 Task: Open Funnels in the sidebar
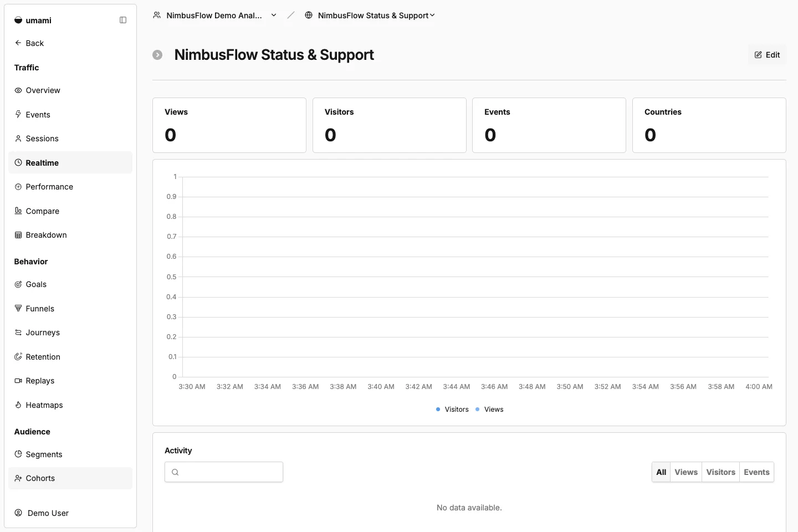click(x=70, y=308)
